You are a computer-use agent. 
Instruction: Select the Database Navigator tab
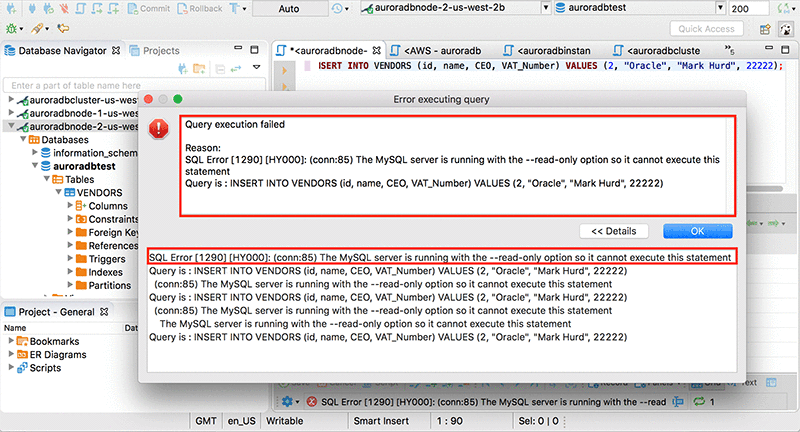62,50
